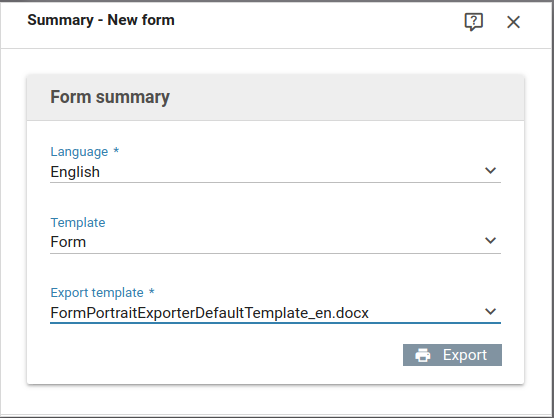Click empty card space left of Export button
Image resolution: width=554 pixels, height=418 pixels.
click(226, 355)
